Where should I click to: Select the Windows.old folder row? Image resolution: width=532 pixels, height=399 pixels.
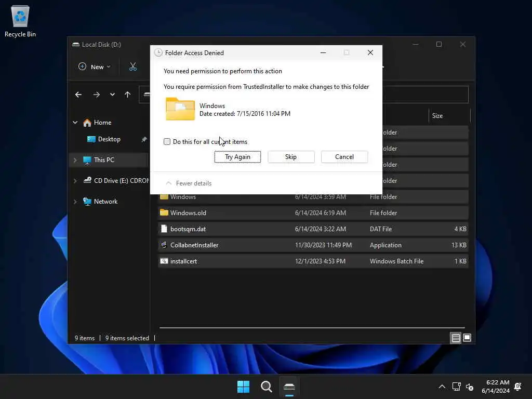coord(313,212)
